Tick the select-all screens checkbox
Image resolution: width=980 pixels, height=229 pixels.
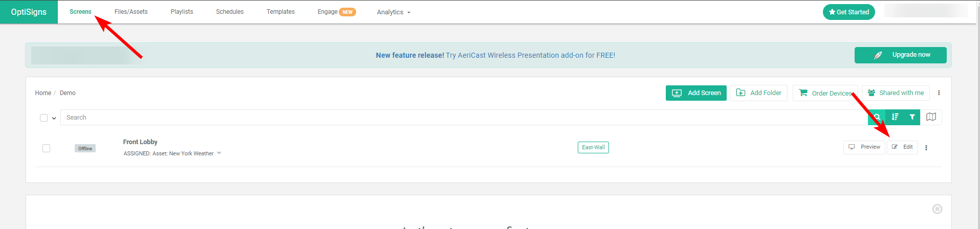point(44,118)
